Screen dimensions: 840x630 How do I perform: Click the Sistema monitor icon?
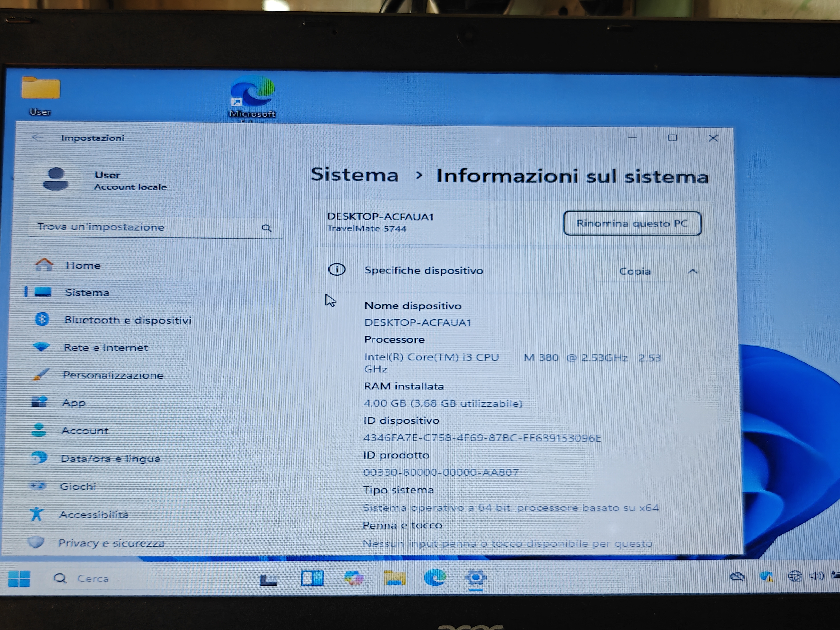click(43, 292)
